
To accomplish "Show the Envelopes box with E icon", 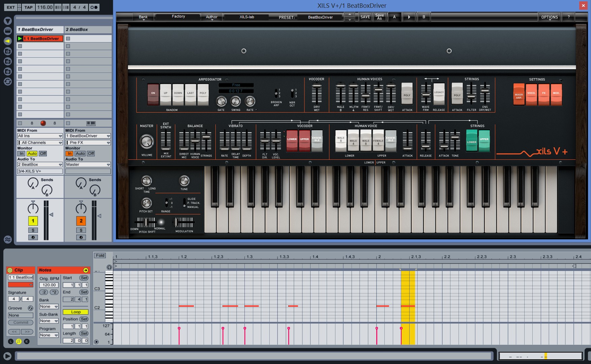I will pyautogui.click(x=27, y=341).
